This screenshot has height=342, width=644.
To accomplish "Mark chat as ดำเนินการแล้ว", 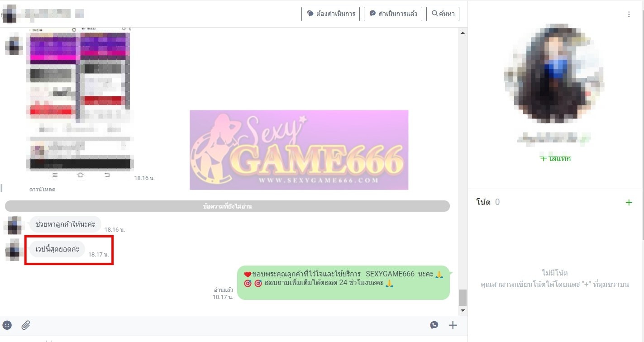I will point(393,14).
